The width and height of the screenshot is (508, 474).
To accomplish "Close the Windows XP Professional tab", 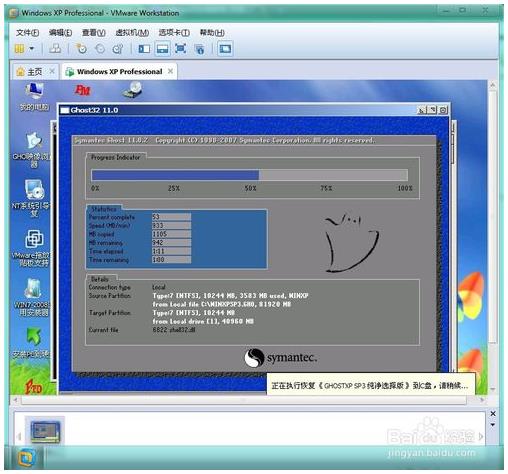I will tap(170, 71).
